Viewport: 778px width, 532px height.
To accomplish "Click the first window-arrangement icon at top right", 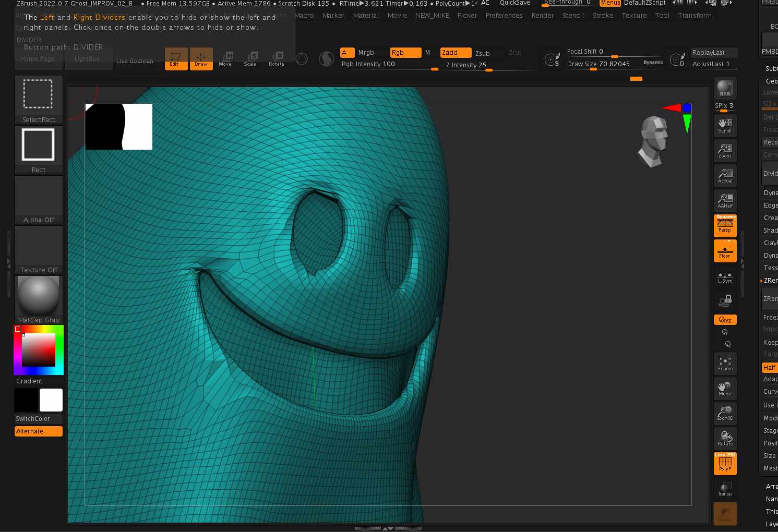I will [x=711, y=3].
